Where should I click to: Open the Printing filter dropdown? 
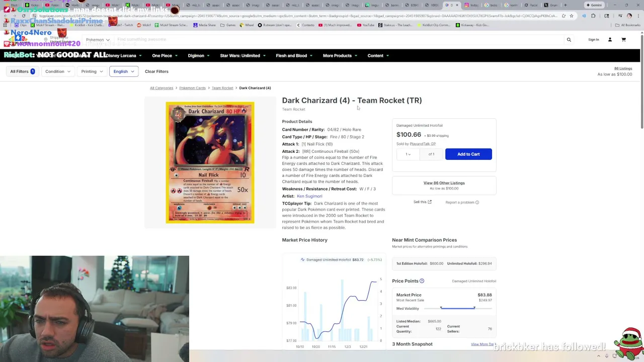pyautogui.click(x=92, y=71)
